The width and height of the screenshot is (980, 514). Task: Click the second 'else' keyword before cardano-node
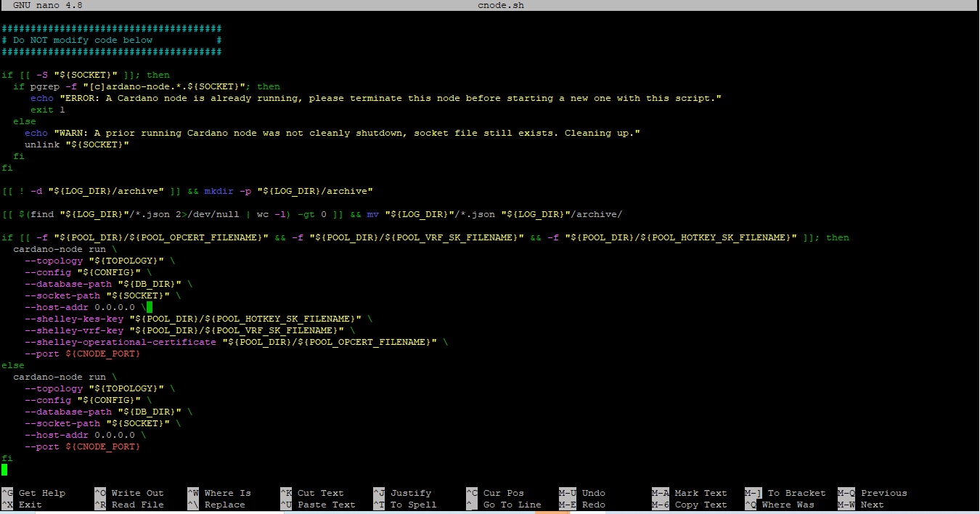click(13, 365)
